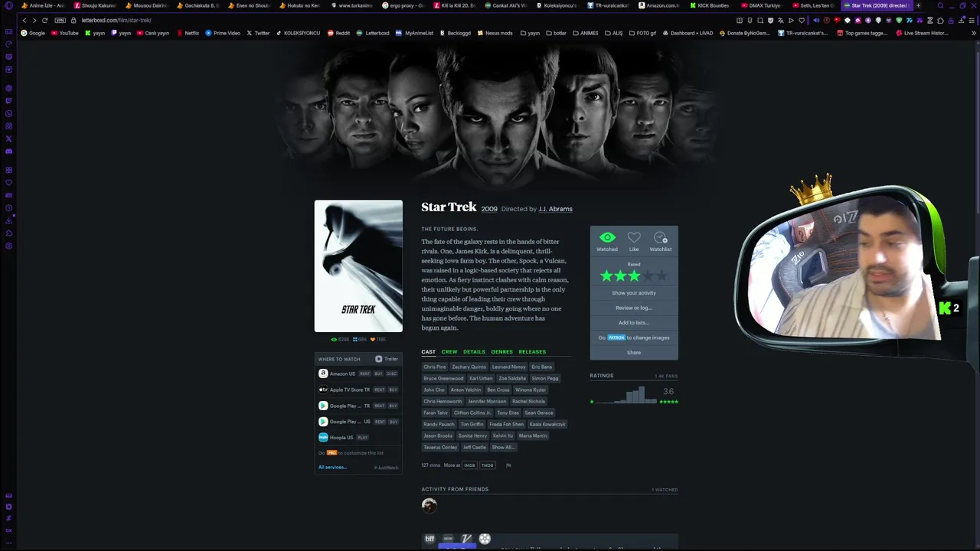
Task: Go forward in the browser
Action: point(34,20)
